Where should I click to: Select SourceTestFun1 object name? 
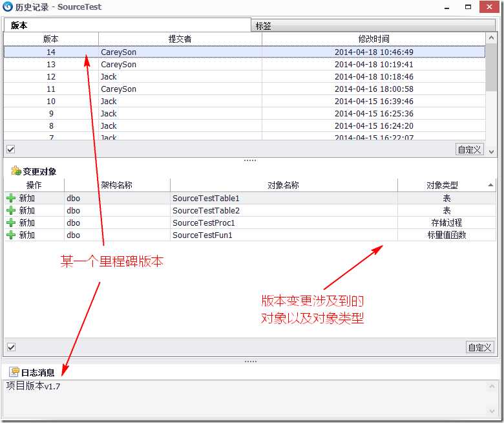coord(202,235)
